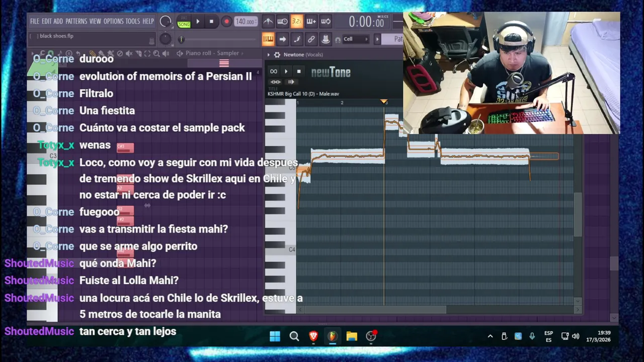This screenshot has height=362, width=644.
Task: Toggle the 3-2-1 countdown before recording
Action: point(297,21)
